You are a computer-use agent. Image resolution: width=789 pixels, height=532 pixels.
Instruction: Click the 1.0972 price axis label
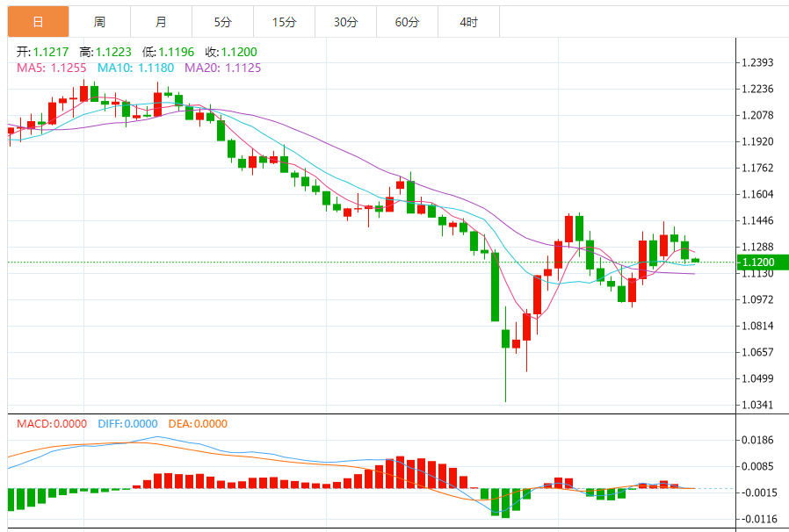coord(757,299)
